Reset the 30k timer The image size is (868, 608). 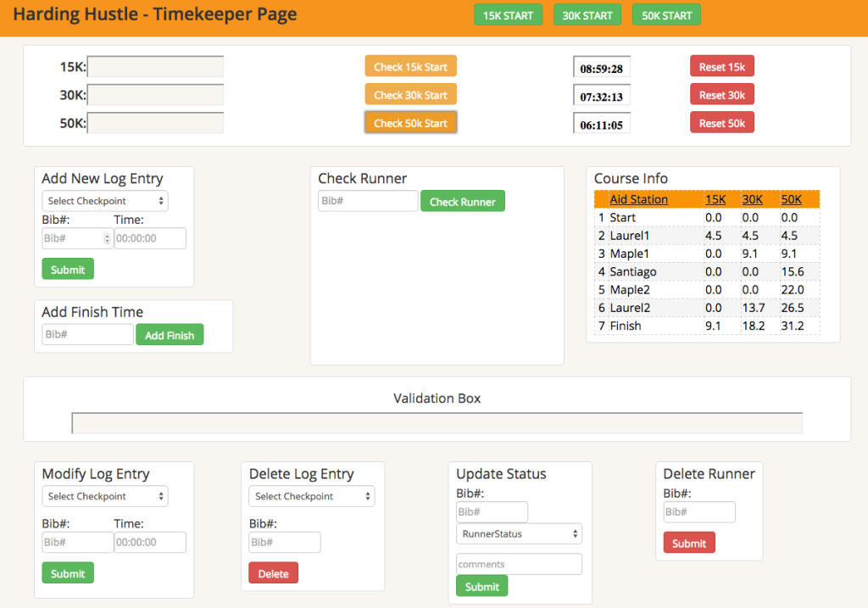tap(721, 95)
